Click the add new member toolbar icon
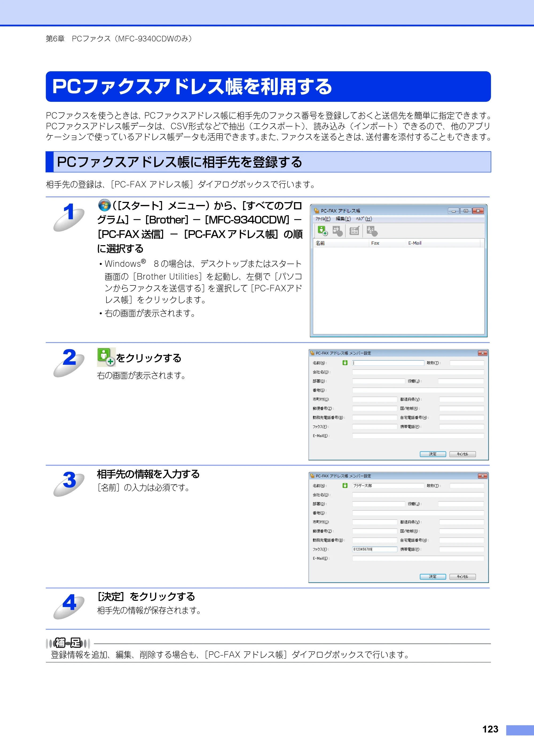 322,230
